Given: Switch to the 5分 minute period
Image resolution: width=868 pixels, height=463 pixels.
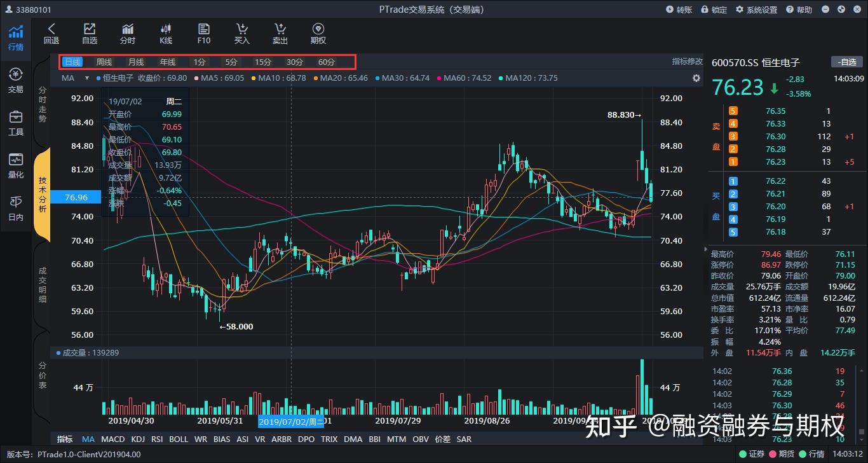Looking at the screenshot, I should [231, 62].
